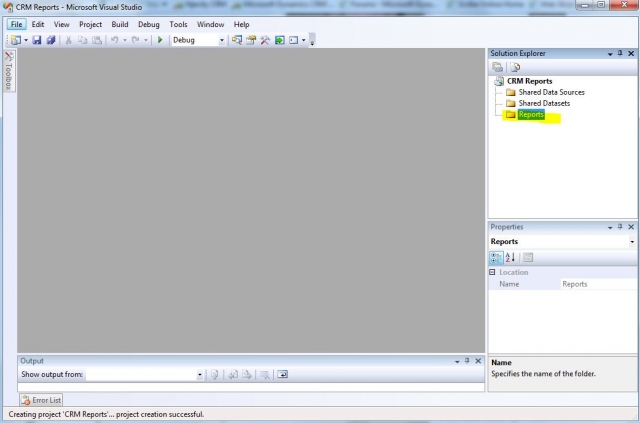Select the CRM Reports project node

click(x=529, y=81)
